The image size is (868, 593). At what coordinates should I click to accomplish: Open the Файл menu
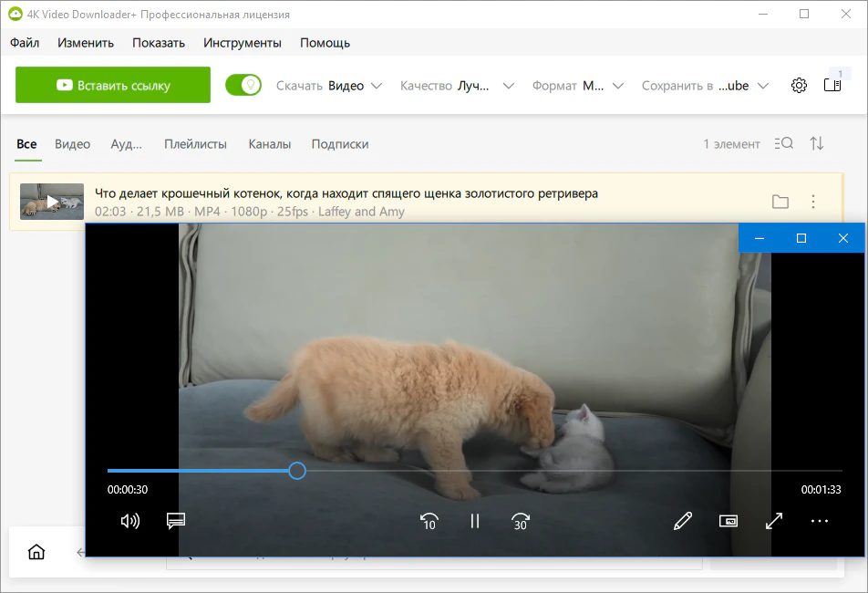[25, 43]
